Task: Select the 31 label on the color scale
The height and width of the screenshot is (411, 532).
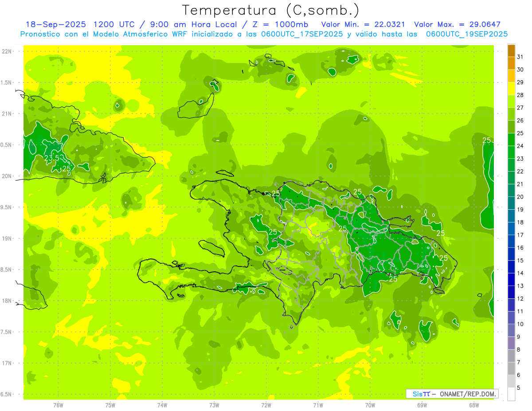Action: (x=520, y=57)
